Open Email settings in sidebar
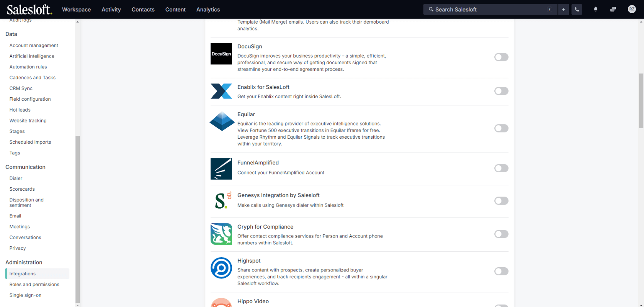This screenshot has height=307, width=644. (x=15, y=216)
